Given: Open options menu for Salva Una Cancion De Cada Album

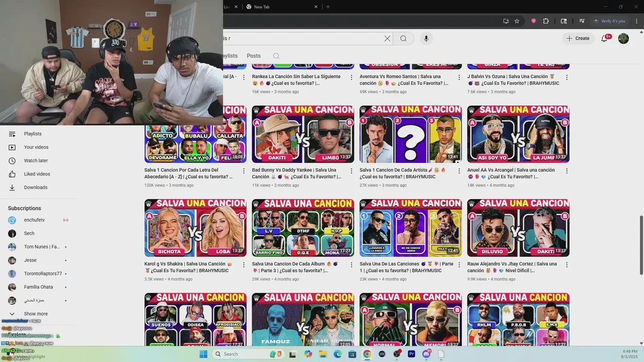Looking at the screenshot, I should [351, 264].
